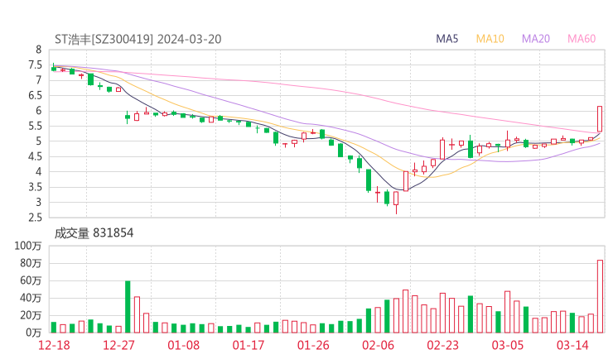Image resolution: width=613 pixels, height=364 pixels.
Task: Click the tall green 60万 volume bar near 12-27
Action: pyautogui.click(x=128, y=307)
